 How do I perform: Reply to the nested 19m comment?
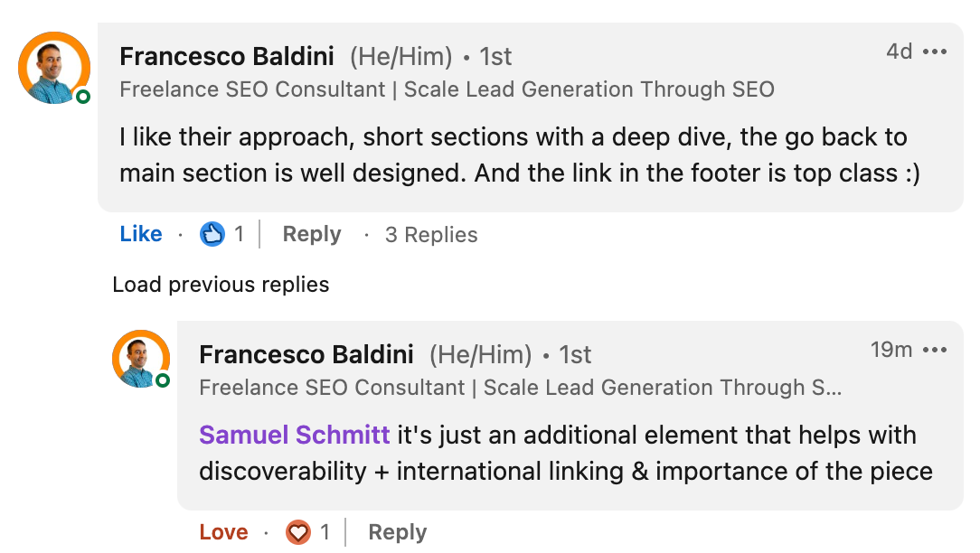[397, 532]
